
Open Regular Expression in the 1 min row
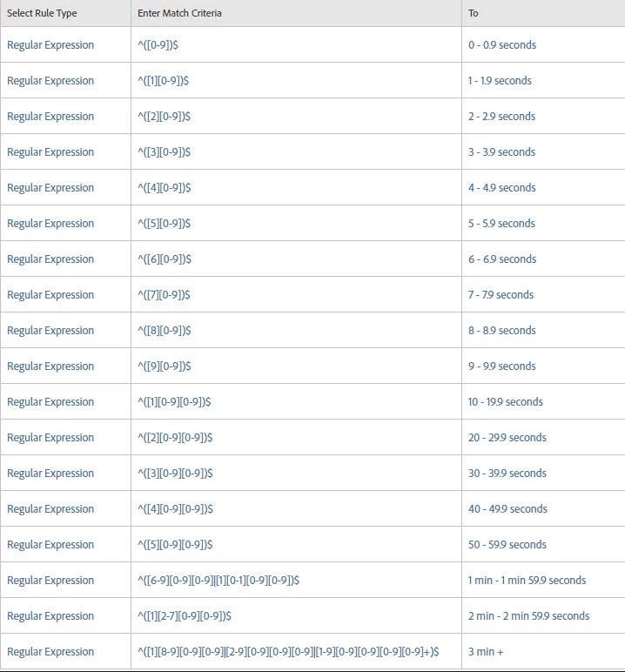[50, 581]
